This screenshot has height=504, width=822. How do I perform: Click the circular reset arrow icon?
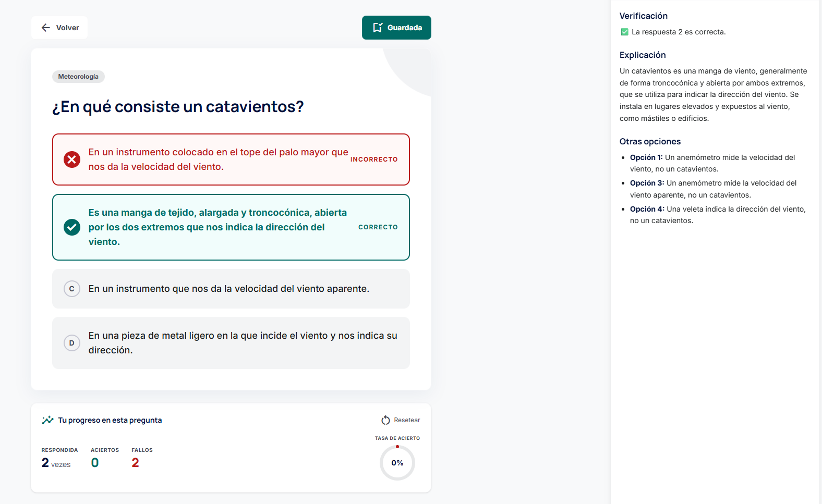(x=385, y=420)
